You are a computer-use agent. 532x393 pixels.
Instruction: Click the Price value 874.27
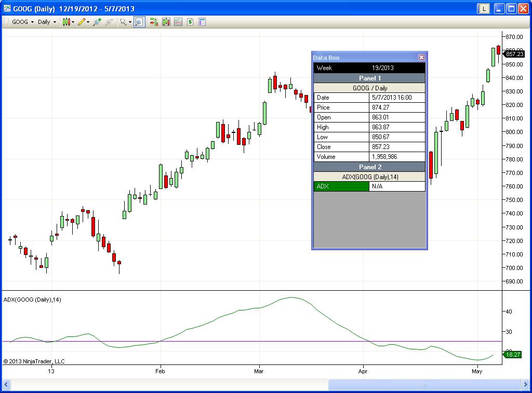381,107
